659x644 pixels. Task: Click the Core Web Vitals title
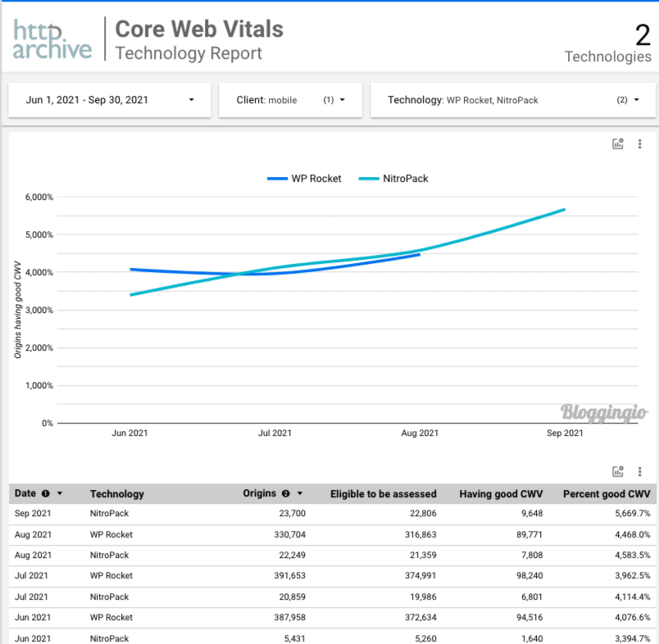pos(199,29)
